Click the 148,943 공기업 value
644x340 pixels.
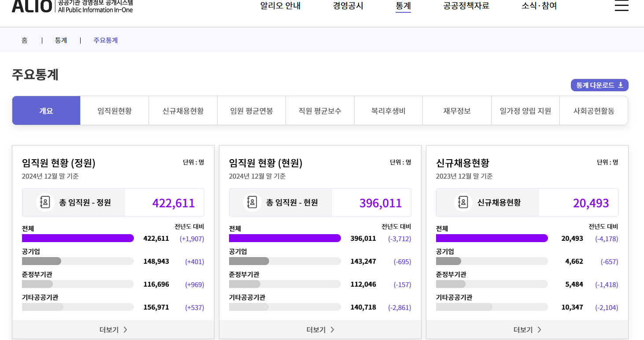(156, 262)
